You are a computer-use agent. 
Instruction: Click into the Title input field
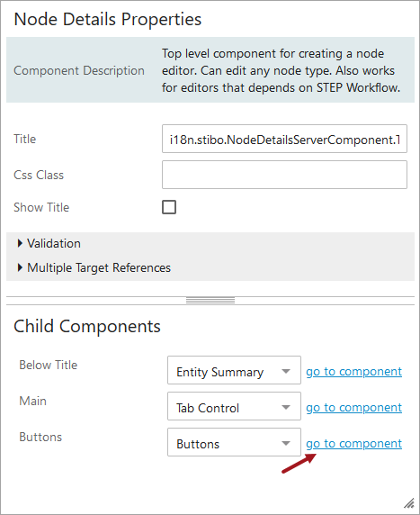[x=284, y=139]
